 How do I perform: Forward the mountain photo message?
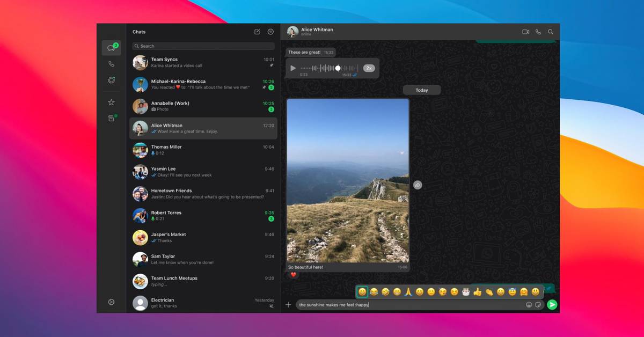coord(418,185)
